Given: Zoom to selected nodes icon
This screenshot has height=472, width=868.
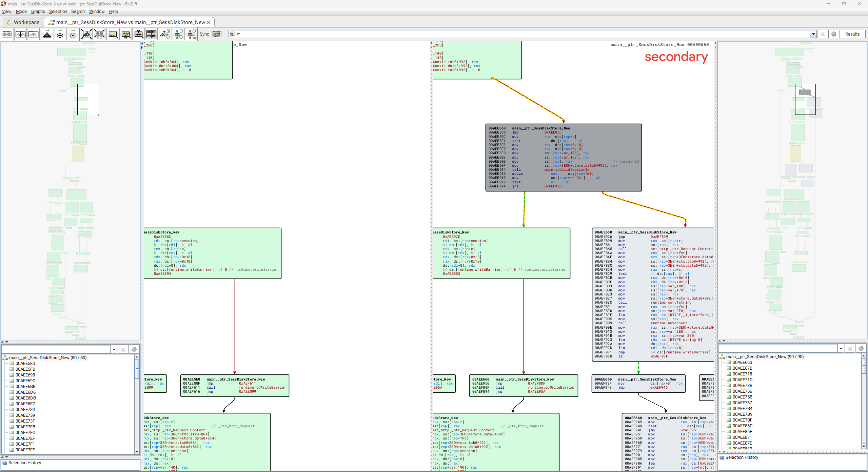Looking at the screenshot, I should coord(99,34).
